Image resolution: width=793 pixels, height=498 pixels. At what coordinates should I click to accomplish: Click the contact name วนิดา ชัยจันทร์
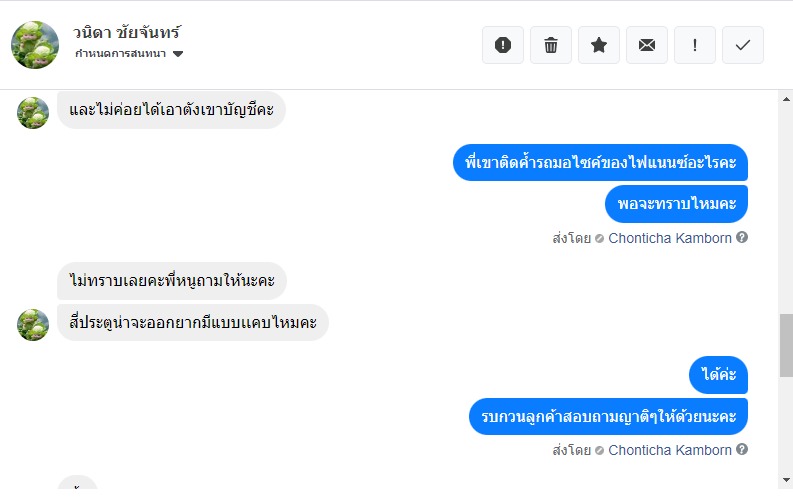click(x=127, y=33)
